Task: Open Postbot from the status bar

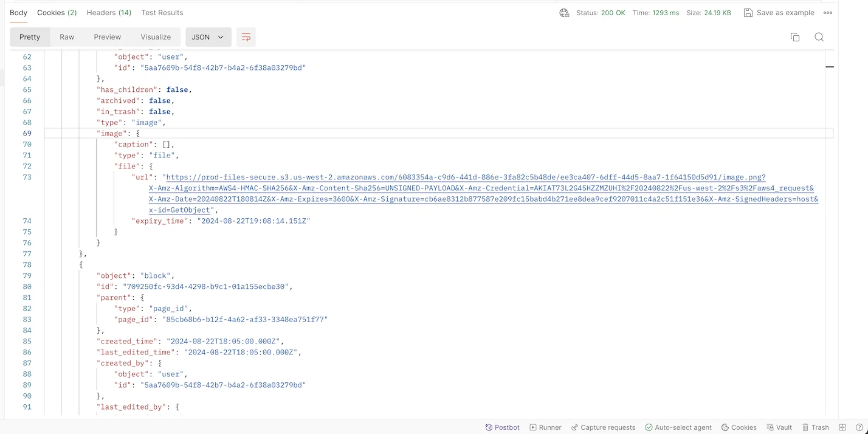Action: 502,427
